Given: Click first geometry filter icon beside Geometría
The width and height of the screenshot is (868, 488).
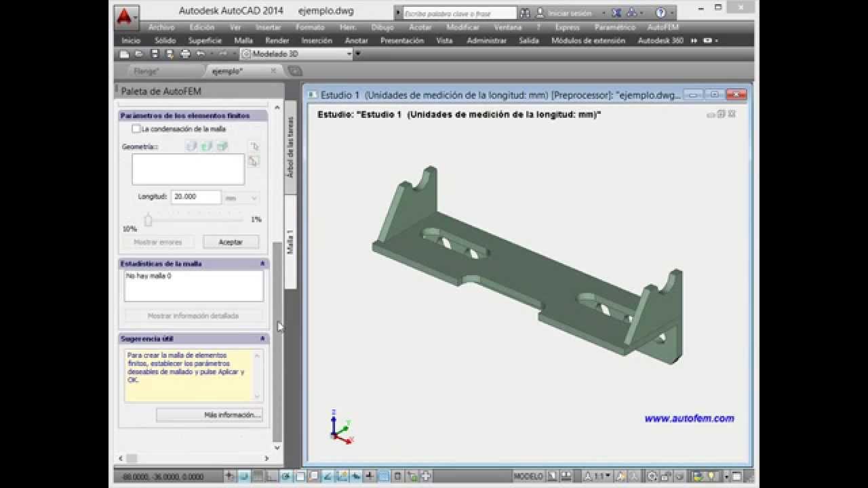Looking at the screenshot, I should pos(191,146).
